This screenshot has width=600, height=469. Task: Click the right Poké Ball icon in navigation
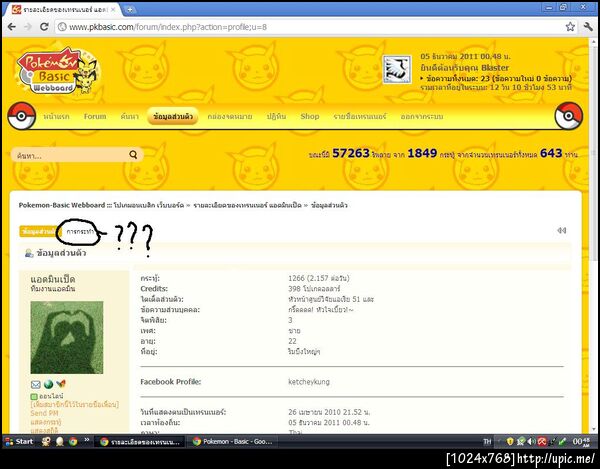(569, 116)
